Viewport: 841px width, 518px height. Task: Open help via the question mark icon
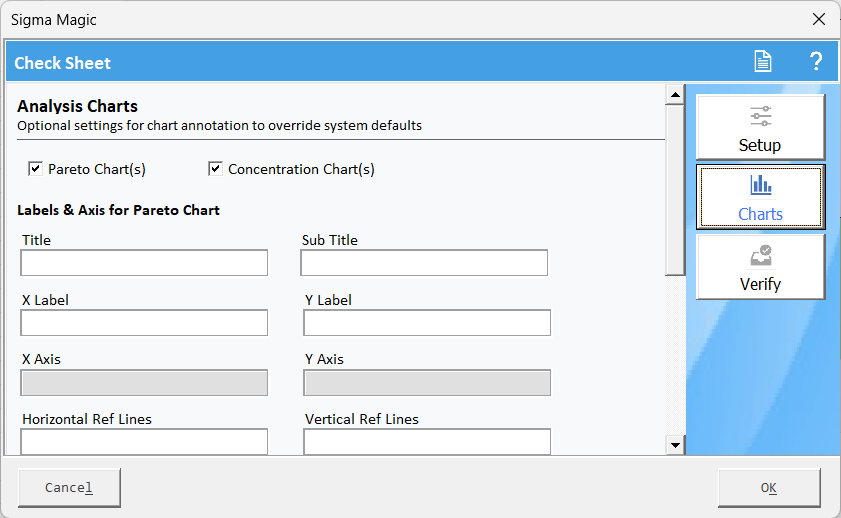coord(815,62)
